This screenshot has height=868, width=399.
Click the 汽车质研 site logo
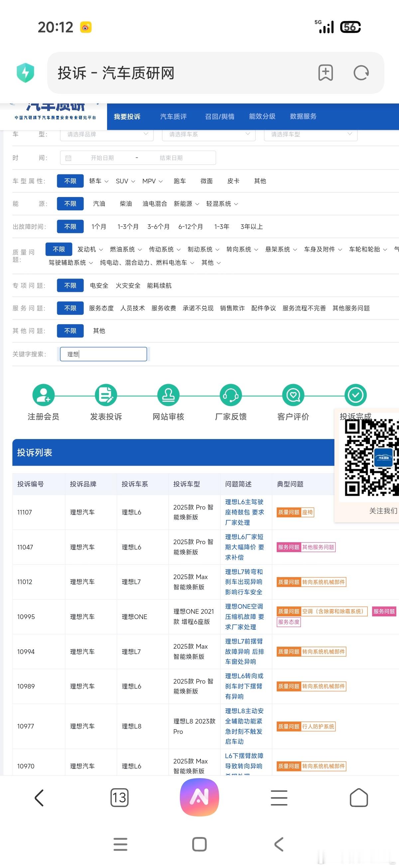point(55,112)
